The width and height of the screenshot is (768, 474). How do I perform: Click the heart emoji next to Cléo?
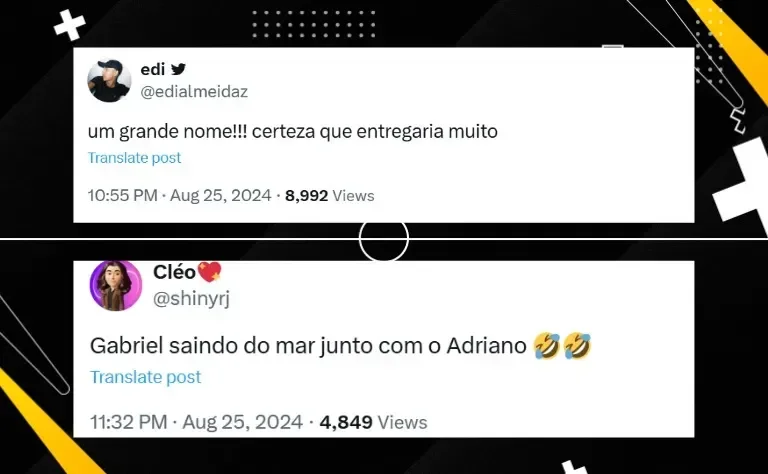[210, 272]
